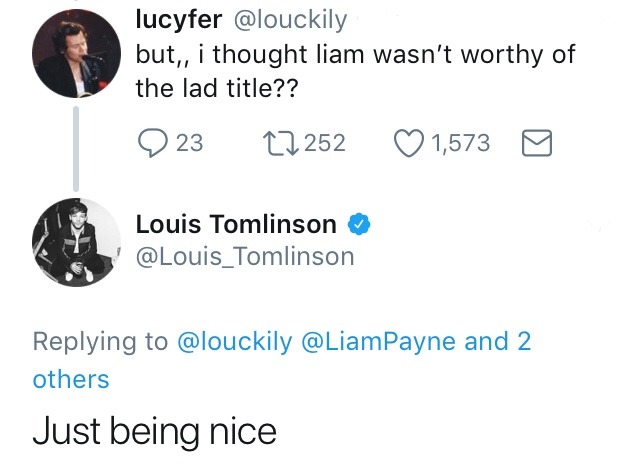
Task: Open lucyfer's tweet about the lad title
Action: pos(355,70)
